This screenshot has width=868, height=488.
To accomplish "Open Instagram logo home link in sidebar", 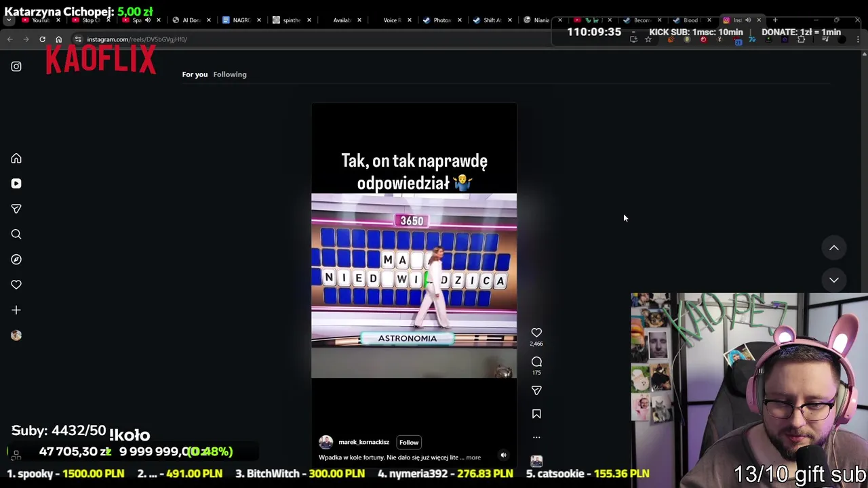I will (16, 66).
